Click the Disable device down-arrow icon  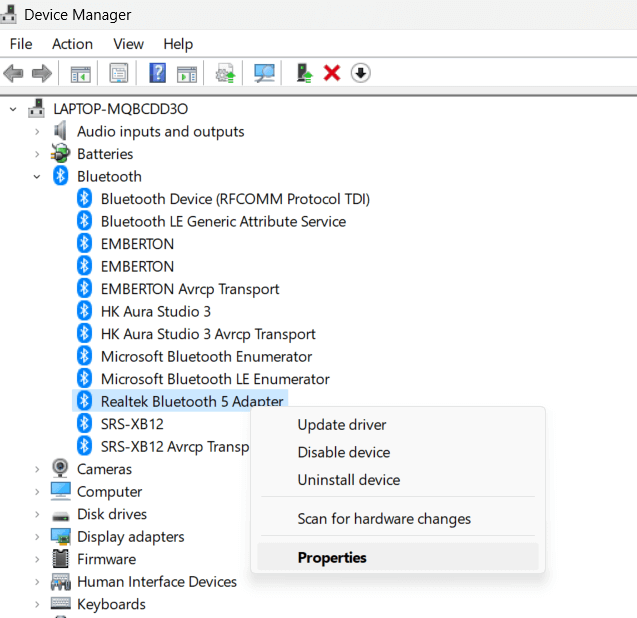point(360,74)
